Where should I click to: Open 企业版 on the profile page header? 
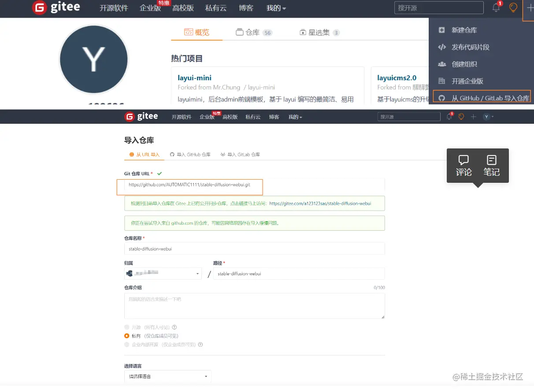click(x=150, y=8)
